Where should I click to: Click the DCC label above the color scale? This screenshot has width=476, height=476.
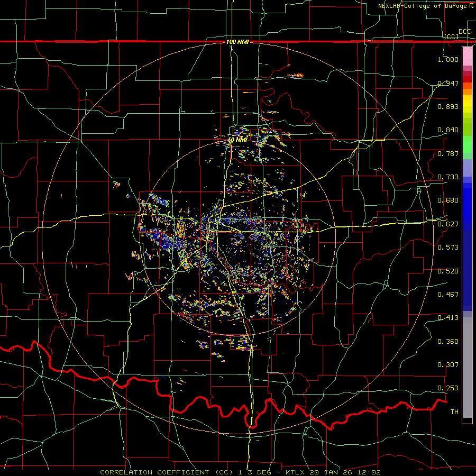coord(464,32)
